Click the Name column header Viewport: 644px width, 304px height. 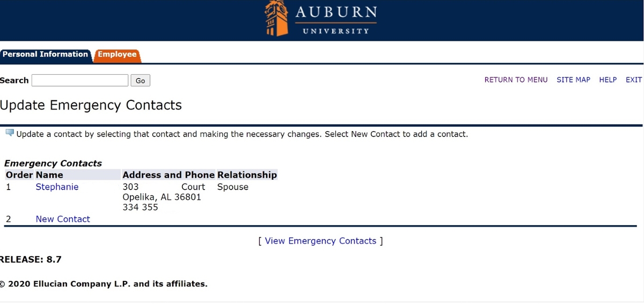(x=49, y=175)
